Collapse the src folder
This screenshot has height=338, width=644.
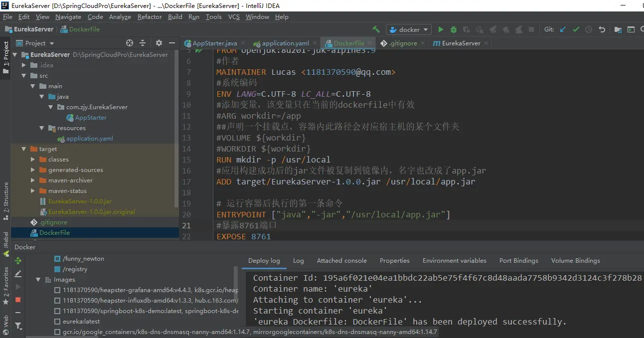24,76
